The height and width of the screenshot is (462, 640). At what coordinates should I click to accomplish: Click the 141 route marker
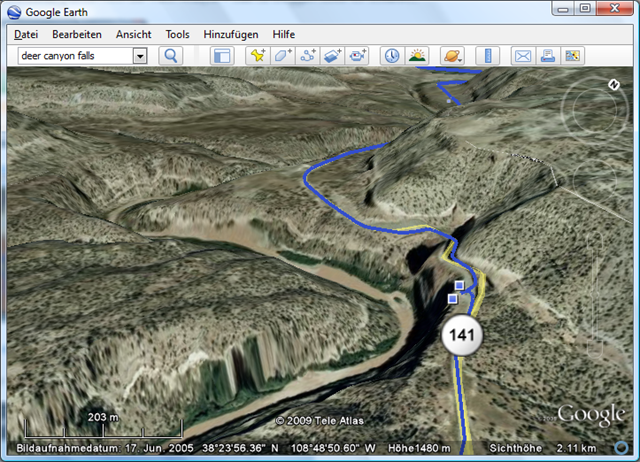tap(461, 333)
